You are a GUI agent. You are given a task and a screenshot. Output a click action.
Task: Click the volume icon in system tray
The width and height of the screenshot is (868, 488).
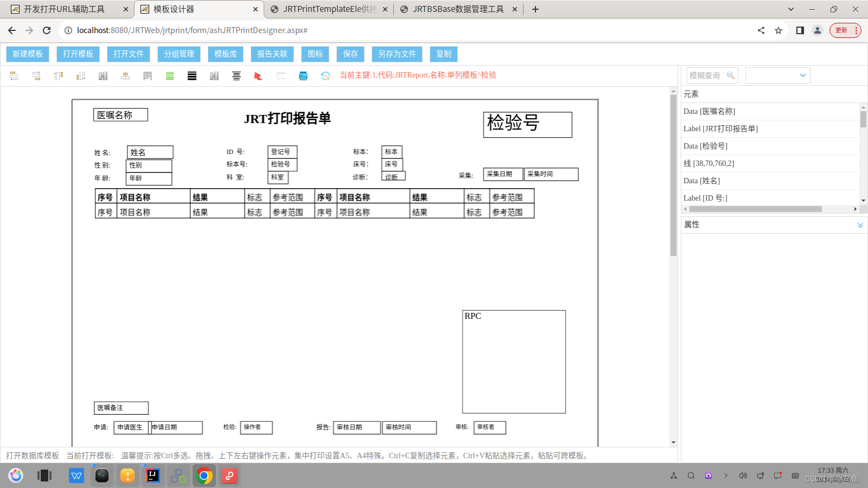[x=743, y=476]
